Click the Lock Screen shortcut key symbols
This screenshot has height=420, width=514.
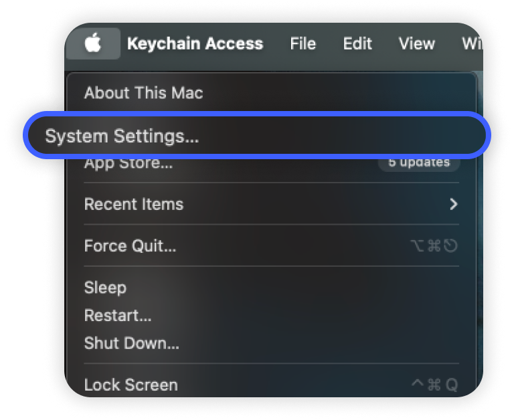click(x=434, y=385)
